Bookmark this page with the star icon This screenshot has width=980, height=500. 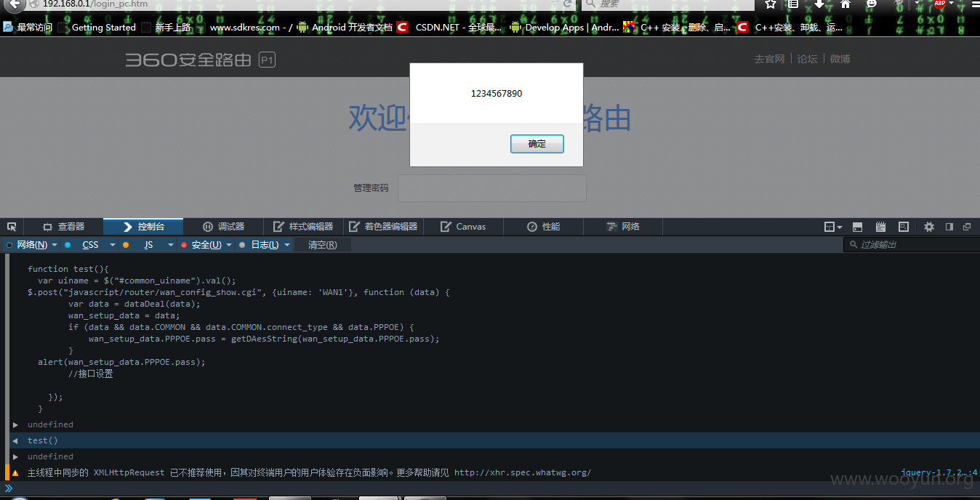pos(771,4)
